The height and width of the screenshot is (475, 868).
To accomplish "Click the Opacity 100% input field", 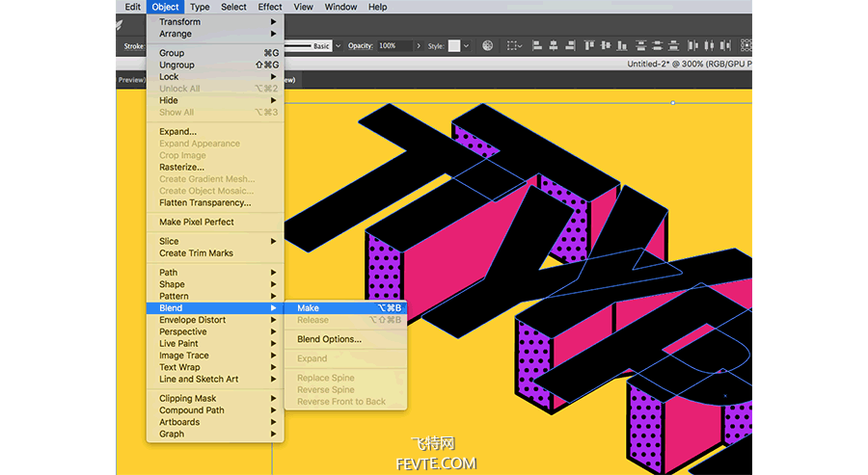I will (394, 46).
